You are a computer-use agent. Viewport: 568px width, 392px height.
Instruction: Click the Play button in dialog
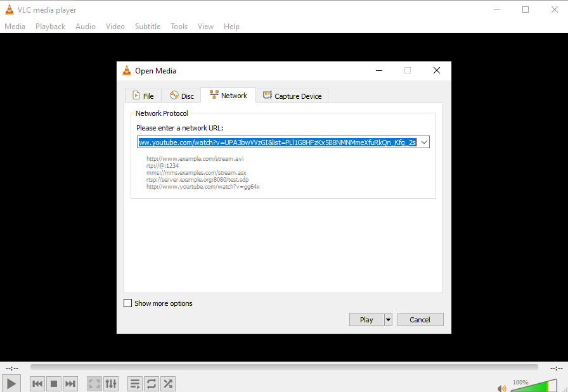(366, 320)
